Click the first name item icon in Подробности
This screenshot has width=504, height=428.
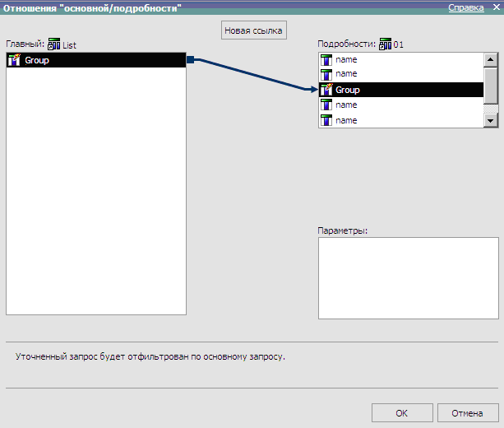pos(326,60)
